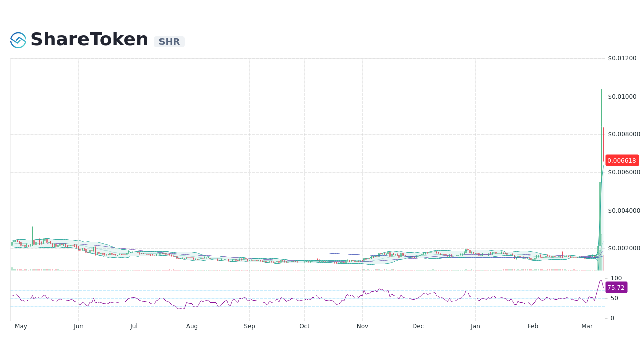
Task: Select the red current price label 0.006618
Action: pos(622,160)
